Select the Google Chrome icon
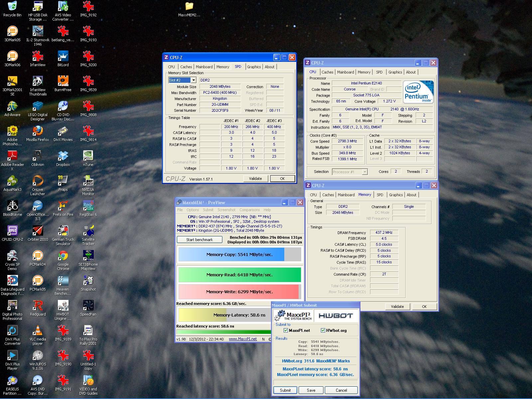This screenshot has width=532, height=399. tap(63, 260)
